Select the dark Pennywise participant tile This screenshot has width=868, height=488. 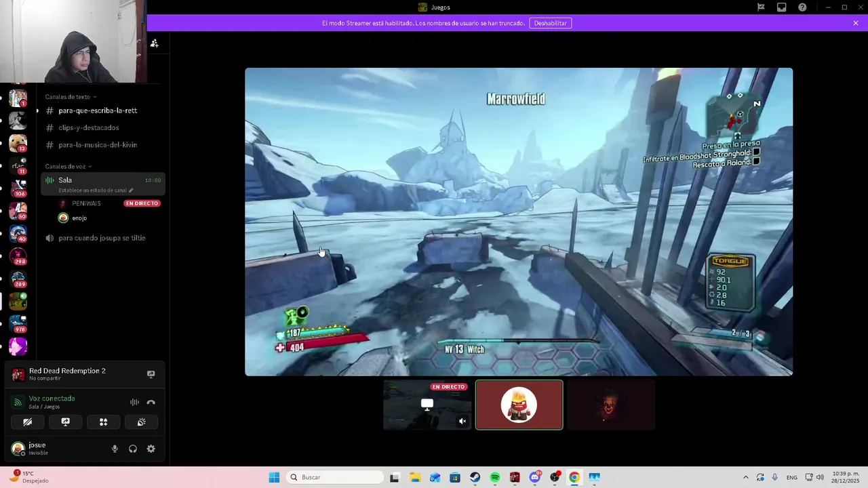click(611, 405)
